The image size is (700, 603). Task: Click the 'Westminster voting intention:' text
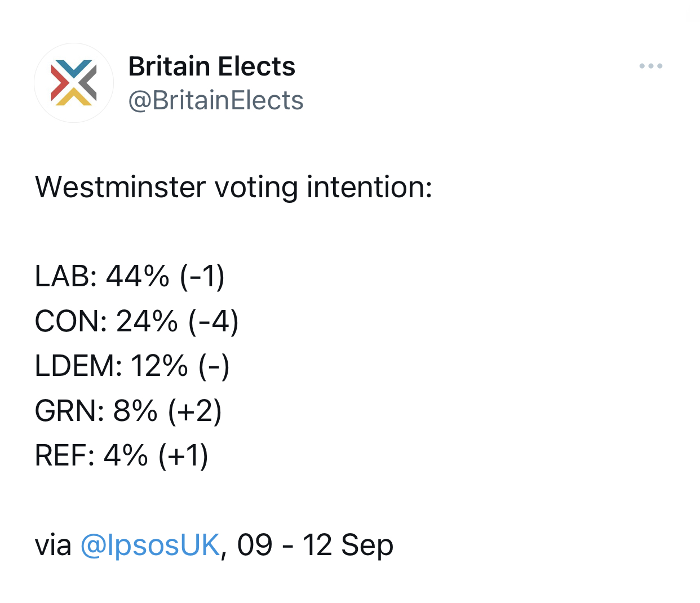click(233, 187)
